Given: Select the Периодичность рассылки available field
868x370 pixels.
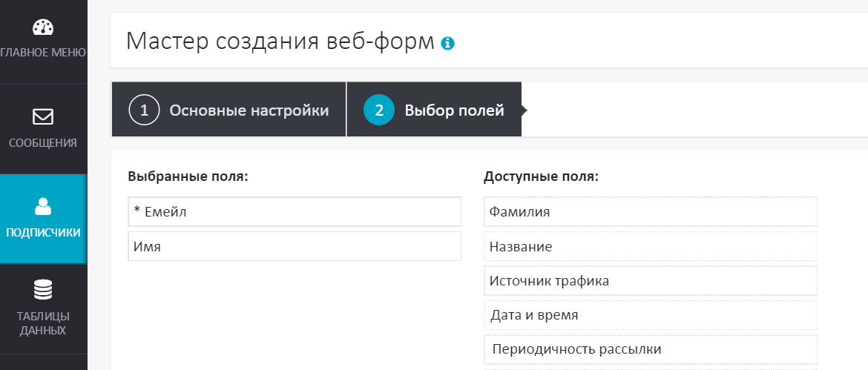Looking at the screenshot, I should click(650, 349).
